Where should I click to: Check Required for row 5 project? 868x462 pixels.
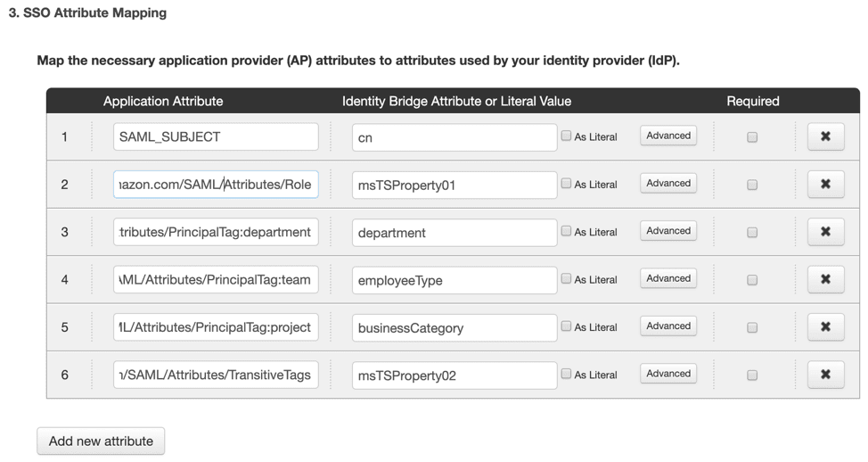pyautogui.click(x=752, y=327)
